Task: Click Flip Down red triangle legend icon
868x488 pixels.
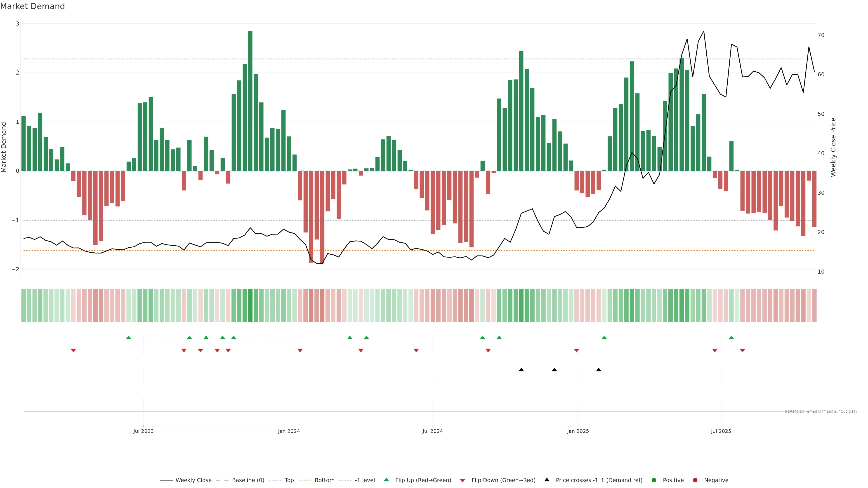Action: (x=463, y=481)
